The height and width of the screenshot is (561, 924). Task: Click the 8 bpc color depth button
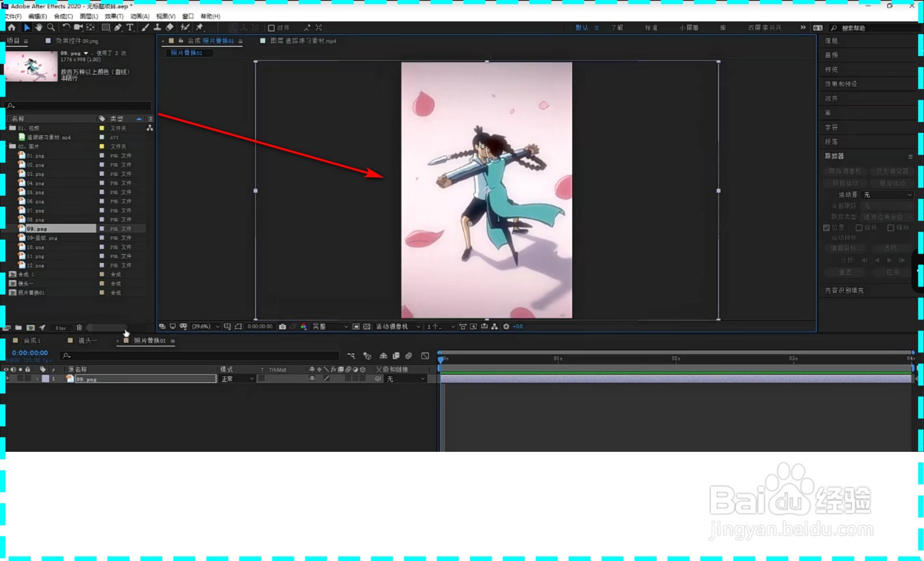[61, 328]
